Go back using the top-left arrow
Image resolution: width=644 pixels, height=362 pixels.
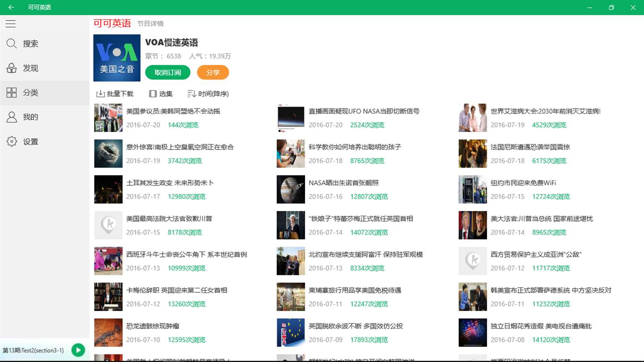click(11, 7)
